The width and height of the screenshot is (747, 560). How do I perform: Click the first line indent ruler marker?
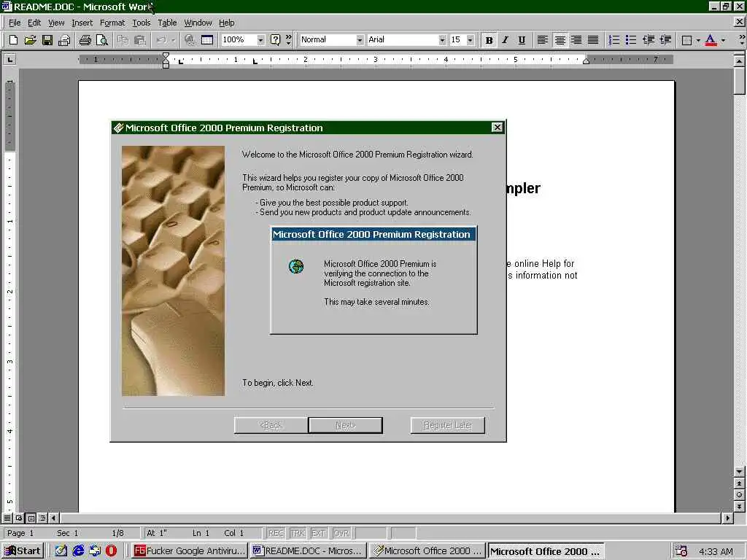[x=166, y=56]
